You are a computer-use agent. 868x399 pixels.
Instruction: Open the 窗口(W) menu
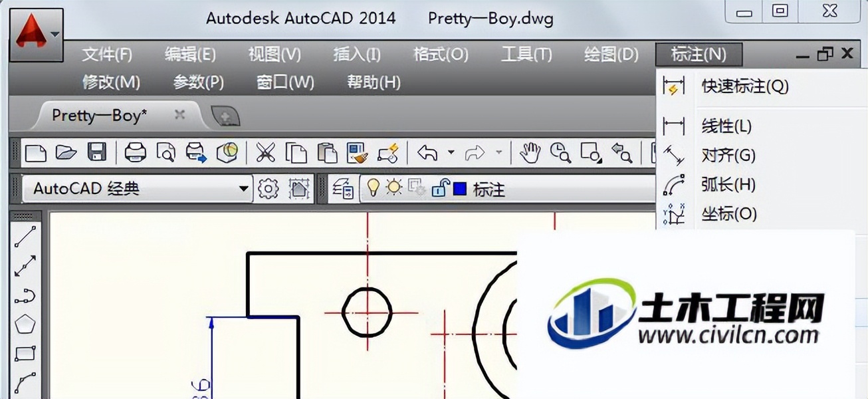tap(285, 82)
